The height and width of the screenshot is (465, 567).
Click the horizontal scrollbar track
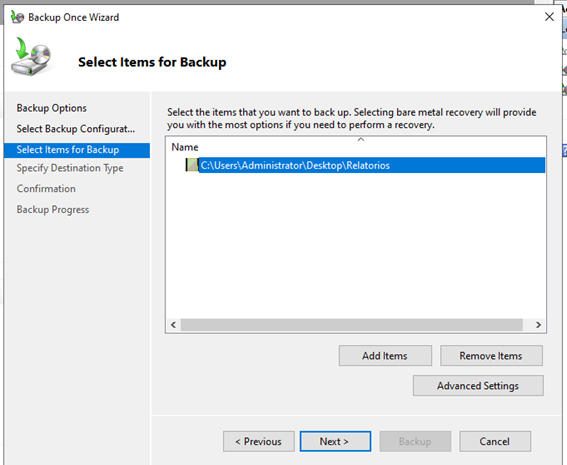click(x=351, y=325)
